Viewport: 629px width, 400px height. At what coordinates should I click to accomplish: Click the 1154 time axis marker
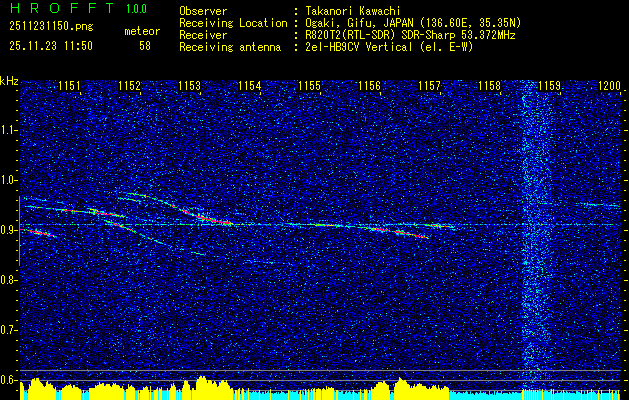(250, 85)
